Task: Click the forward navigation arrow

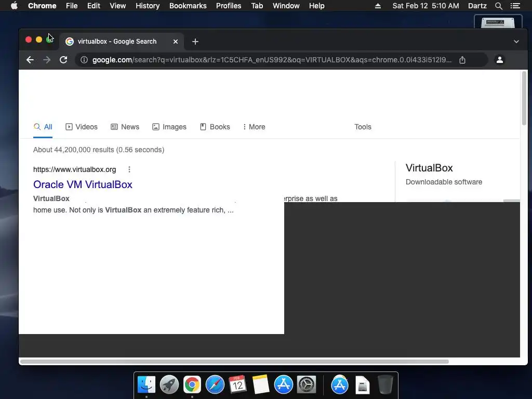Action: click(x=47, y=60)
